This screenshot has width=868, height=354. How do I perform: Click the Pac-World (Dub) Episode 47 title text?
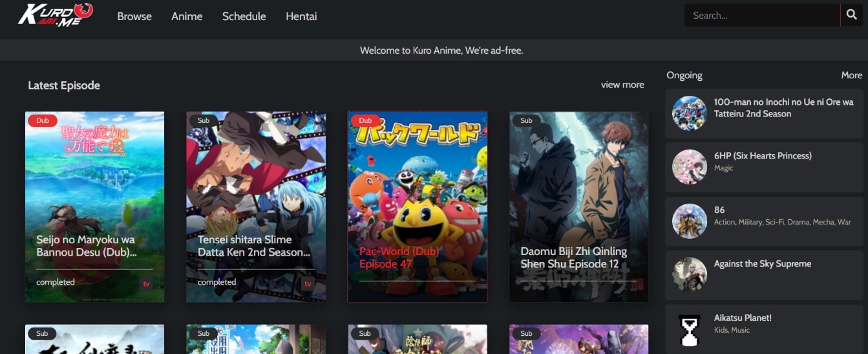coord(399,258)
